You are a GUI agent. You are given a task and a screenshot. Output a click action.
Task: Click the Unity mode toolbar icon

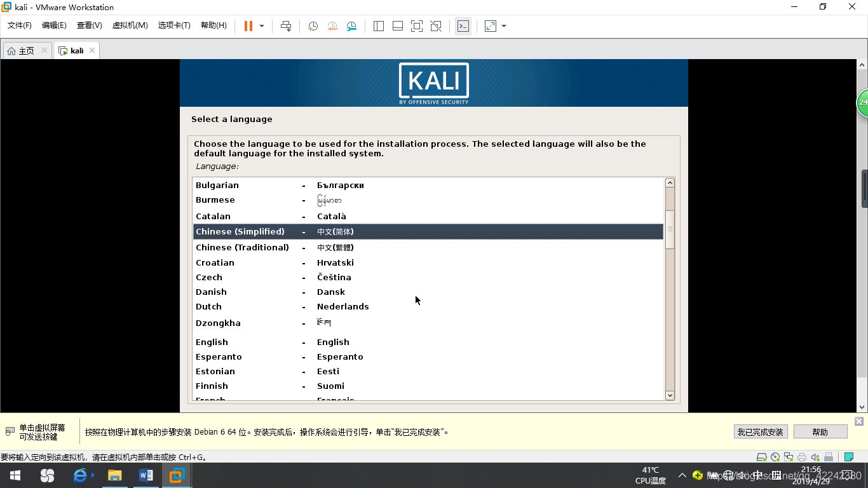[435, 26]
